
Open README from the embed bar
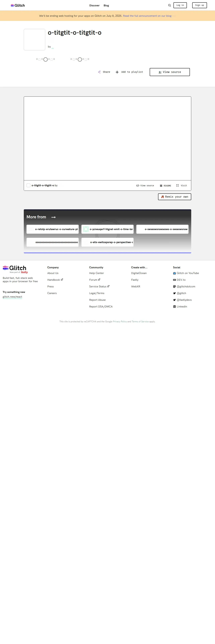[165, 186]
